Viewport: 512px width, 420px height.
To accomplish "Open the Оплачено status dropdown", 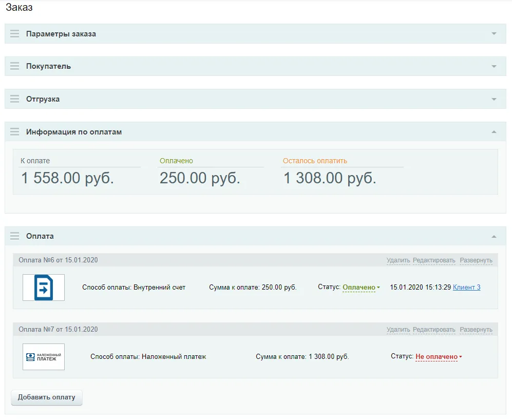I will pyautogui.click(x=361, y=288).
